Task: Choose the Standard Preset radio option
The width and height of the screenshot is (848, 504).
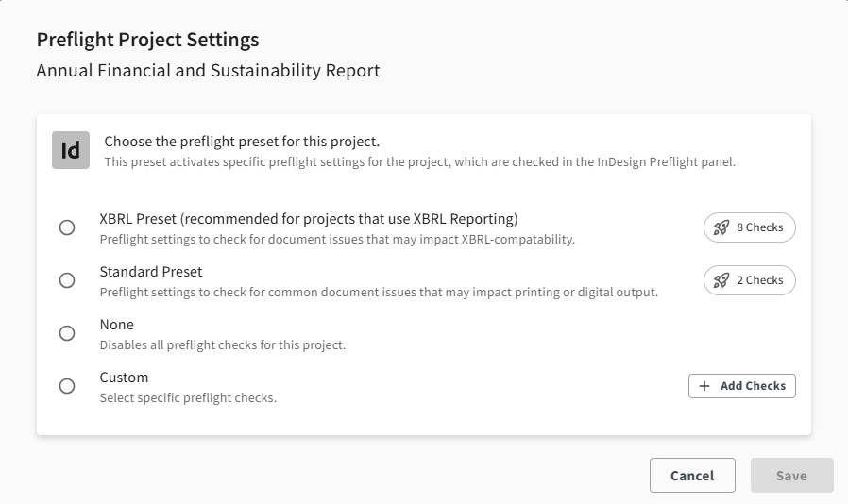Action: [x=67, y=280]
